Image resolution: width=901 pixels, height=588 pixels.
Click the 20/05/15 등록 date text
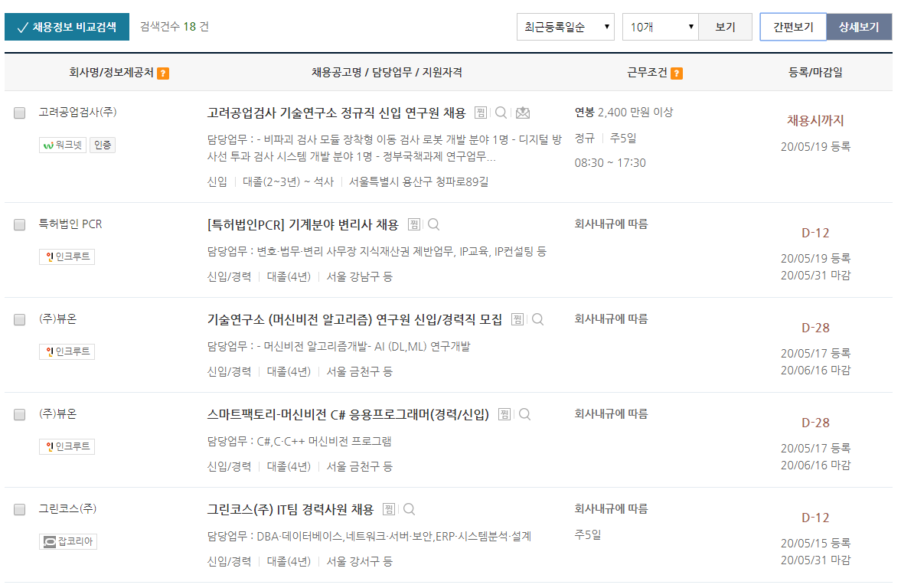[x=815, y=543]
